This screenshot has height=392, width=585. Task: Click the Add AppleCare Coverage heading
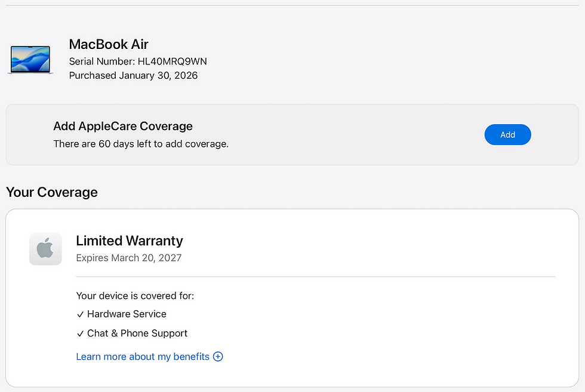coord(123,126)
